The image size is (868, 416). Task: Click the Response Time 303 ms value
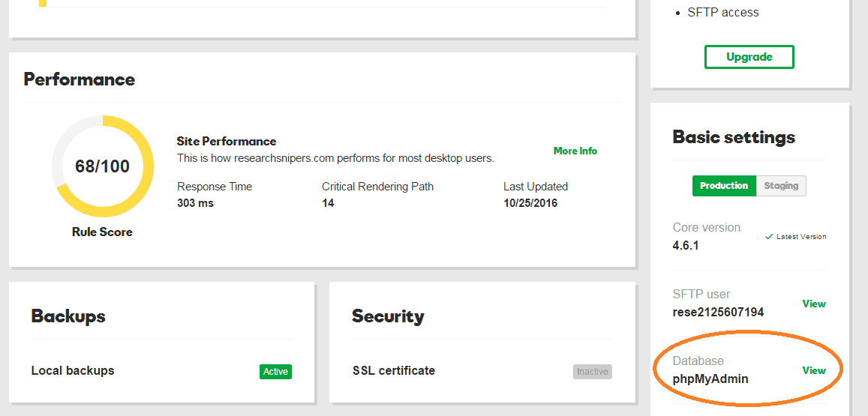(x=195, y=203)
